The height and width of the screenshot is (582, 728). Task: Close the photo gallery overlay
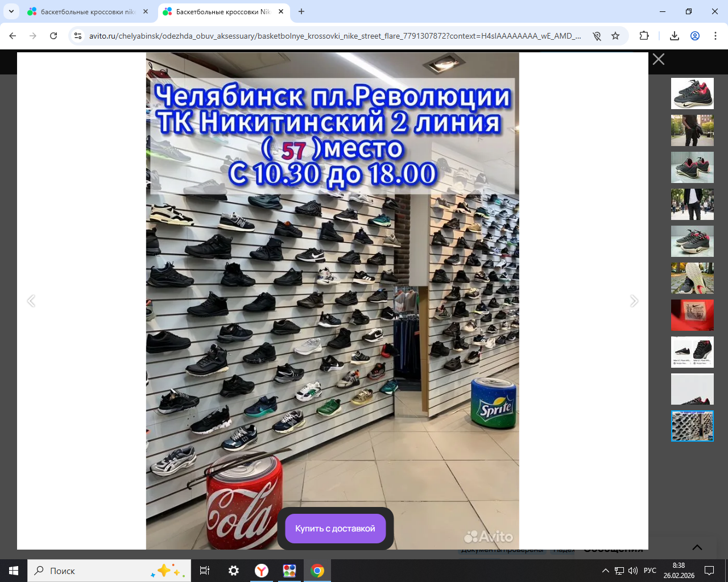659,59
